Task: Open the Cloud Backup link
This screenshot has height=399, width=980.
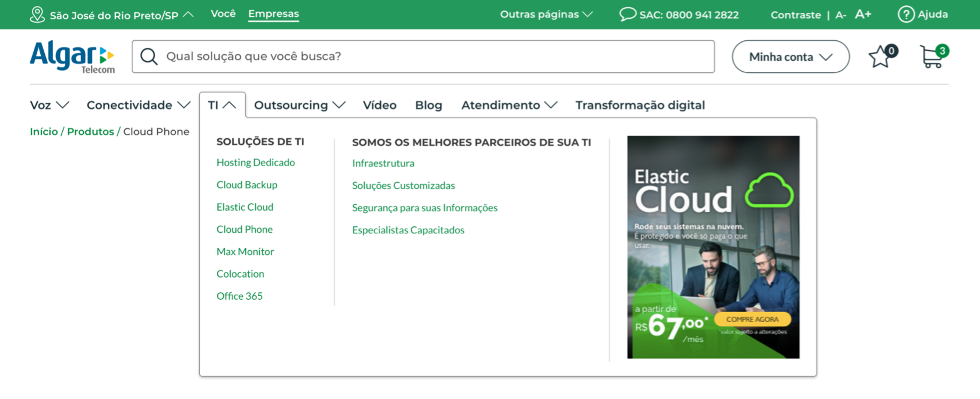Action: coord(247,184)
